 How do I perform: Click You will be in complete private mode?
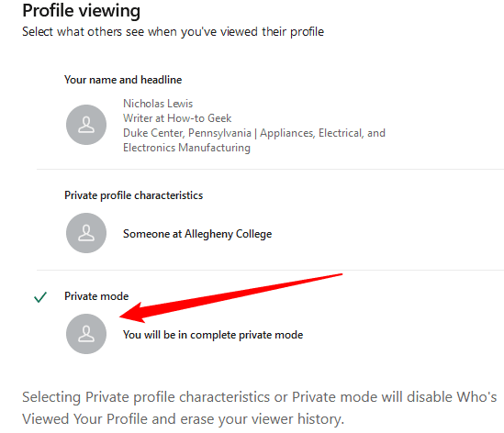click(213, 335)
